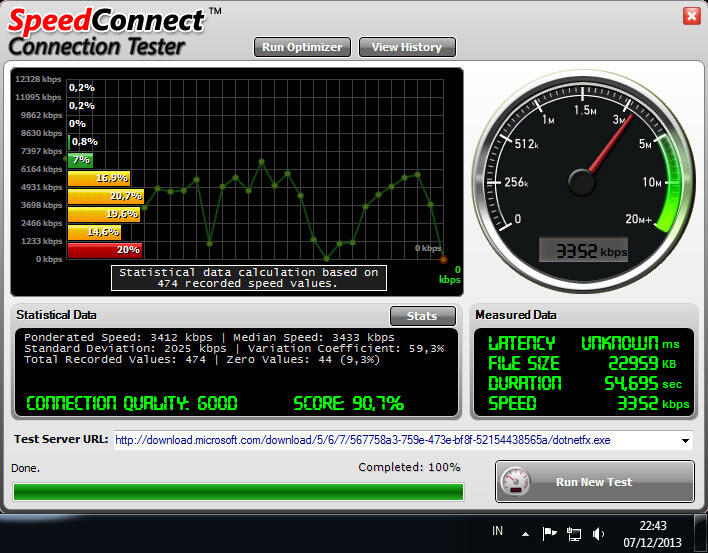Click the 'Completed: 100%' status text
Image resolution: width=708 pixels, height=553 pixels.
coord(409,467)
